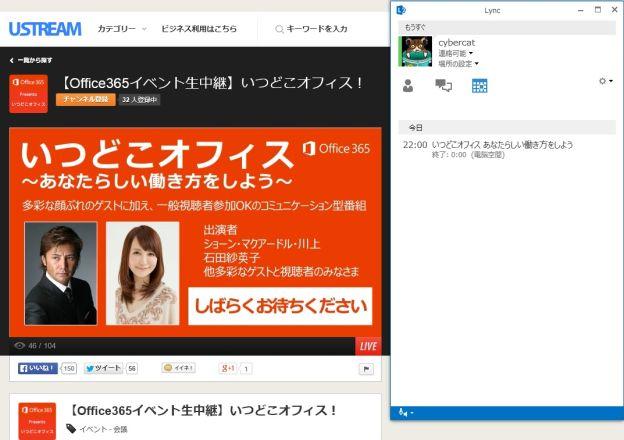The height and width of the screenshot is (440, 624).
Task: Click the イベント - 会議 tag link
Action: point(103,429)
